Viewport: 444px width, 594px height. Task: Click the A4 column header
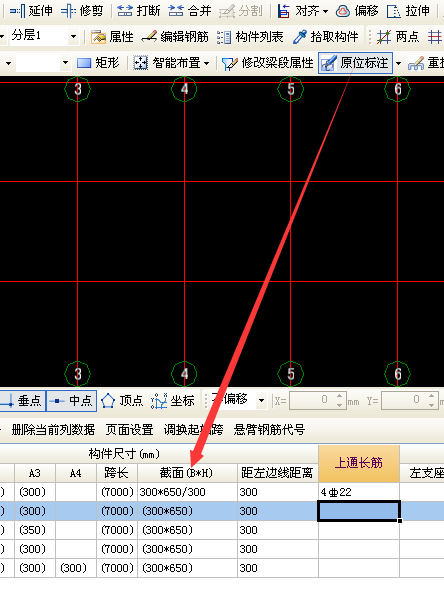(x=76, y=473)
